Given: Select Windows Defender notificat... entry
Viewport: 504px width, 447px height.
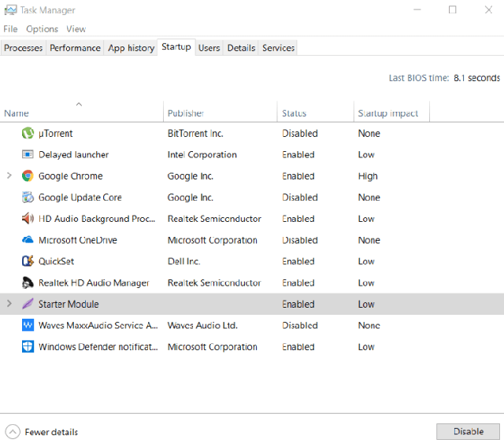Looking at the screenshot, I should click(x=98, y=346).
